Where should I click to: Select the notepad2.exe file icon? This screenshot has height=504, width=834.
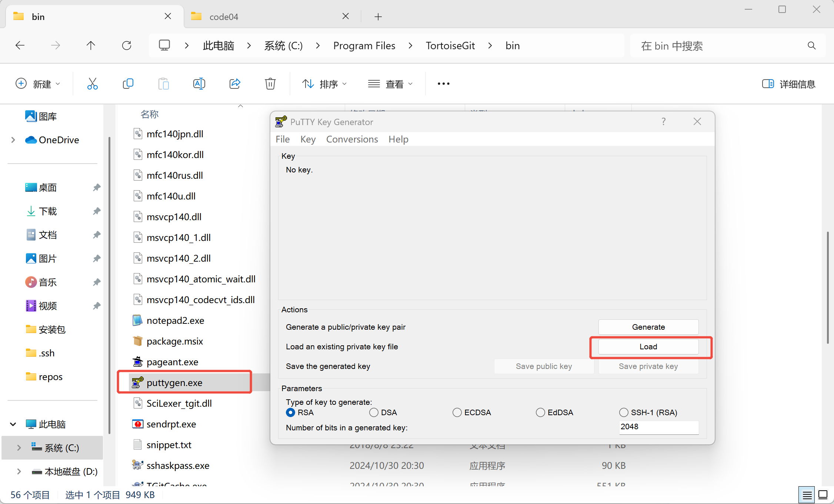(x=138, y=320)
